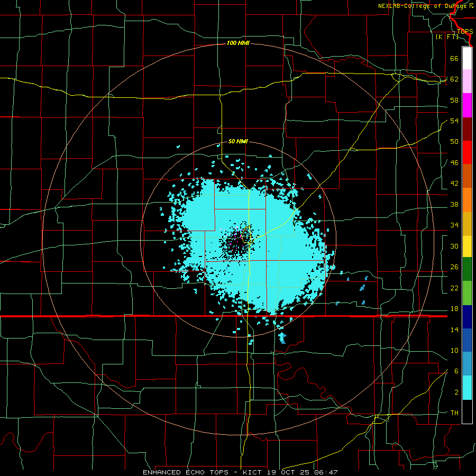The width and height of the screenshot is (476, 476).
Task: Click the white swatch in the tops legend
Action: coord(467,58)
